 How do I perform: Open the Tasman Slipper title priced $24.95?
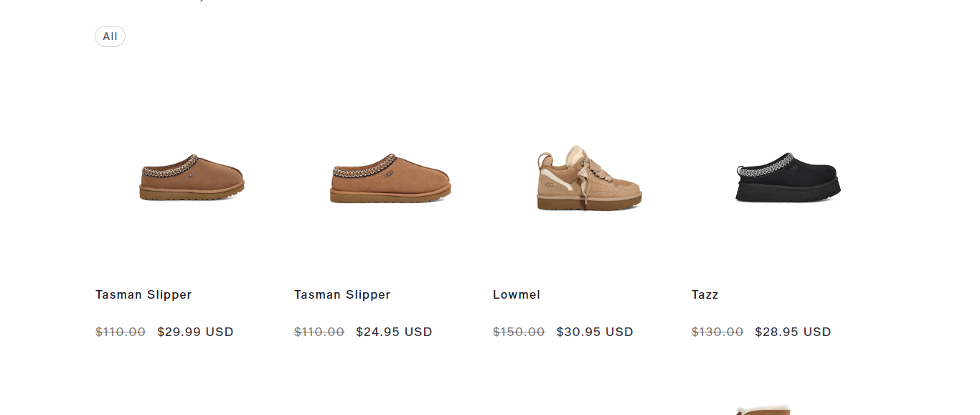point(342,294)
